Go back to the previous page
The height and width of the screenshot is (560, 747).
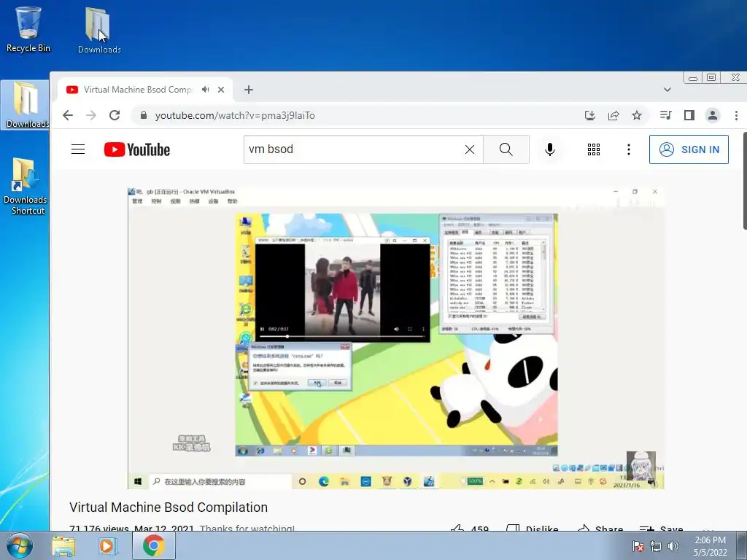pyautogui.click(x=68, y=115)
